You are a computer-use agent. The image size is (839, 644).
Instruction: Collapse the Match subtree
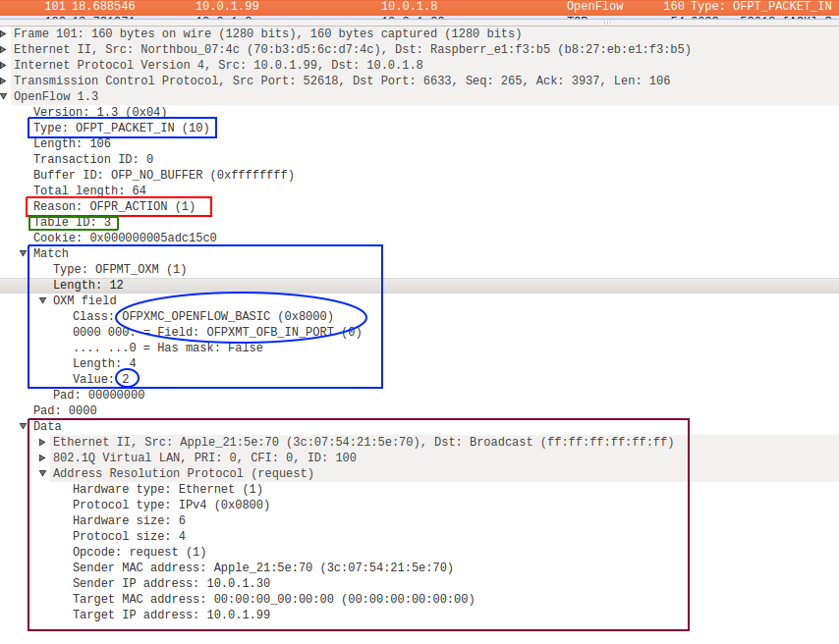pos(25,253)
